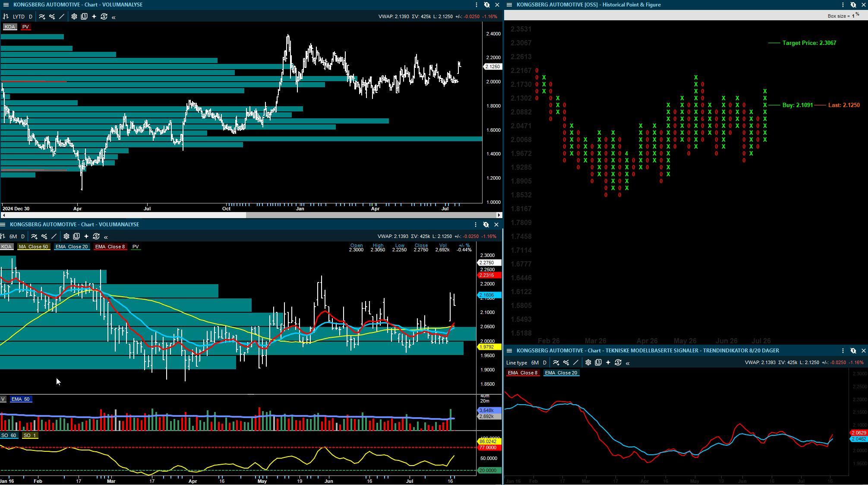Edit the Box size value in Point & Figure
The image size is (868, 485).
tap(853, 16)
